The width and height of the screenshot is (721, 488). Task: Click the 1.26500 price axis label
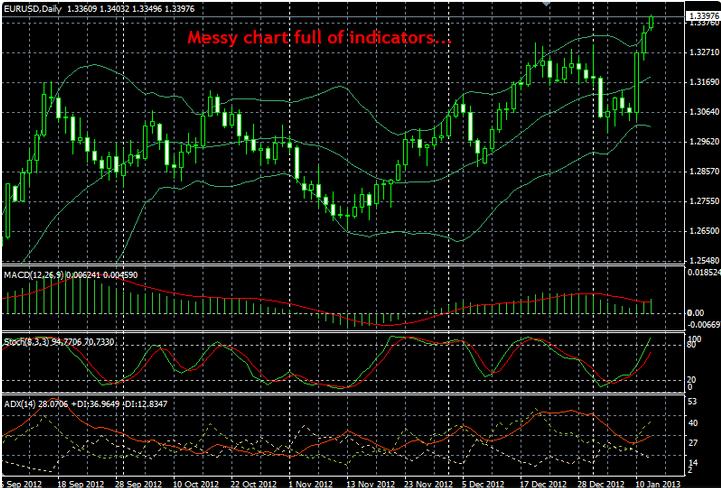[x=704, y=231]
